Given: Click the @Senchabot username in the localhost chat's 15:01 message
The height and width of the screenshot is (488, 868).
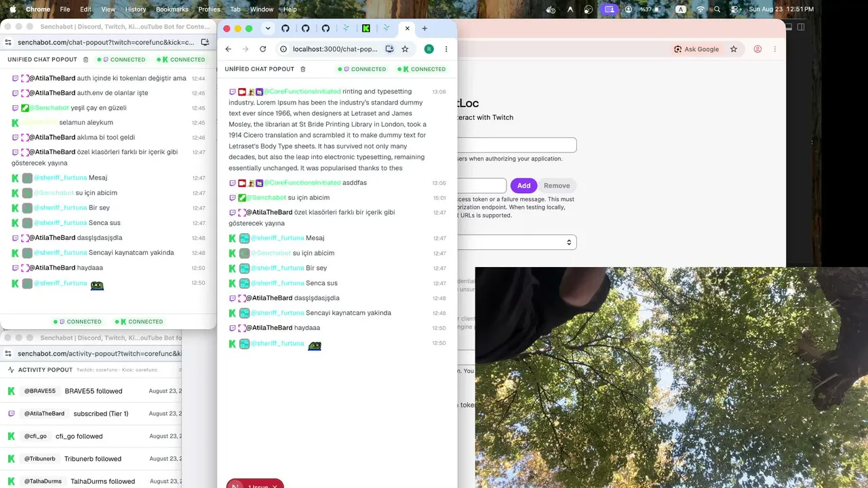Looking at the screenshot, I should (266, 198).
